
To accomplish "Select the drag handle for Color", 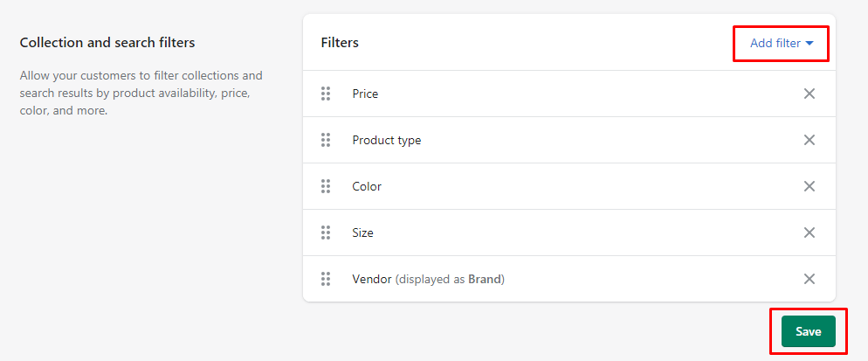I will click(326, 186).
